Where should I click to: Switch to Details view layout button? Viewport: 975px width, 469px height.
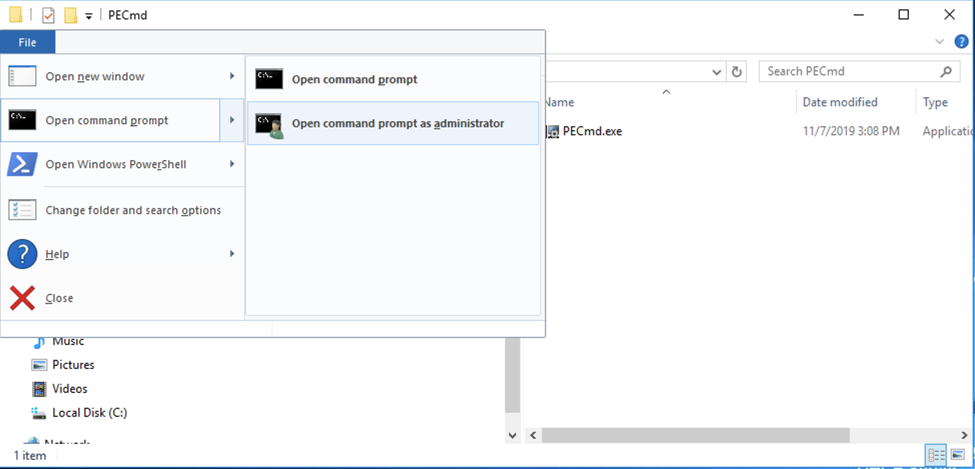click(x=936, y=455)
